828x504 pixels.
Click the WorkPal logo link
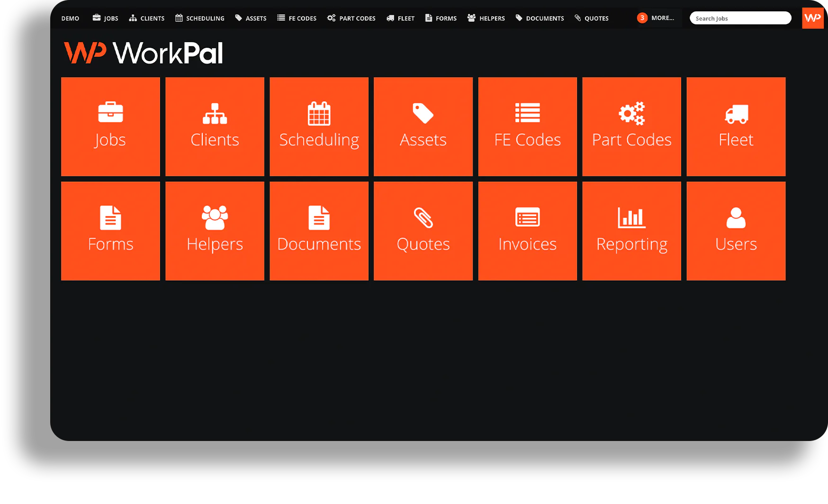[x=143, y=53]
